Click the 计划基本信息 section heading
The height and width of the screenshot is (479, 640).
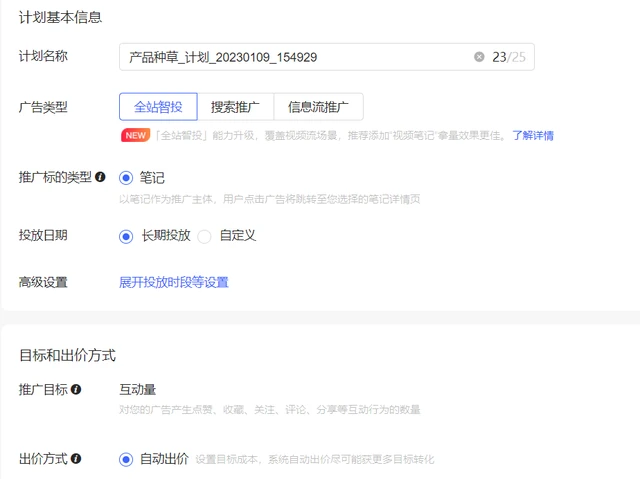point(60,17)
